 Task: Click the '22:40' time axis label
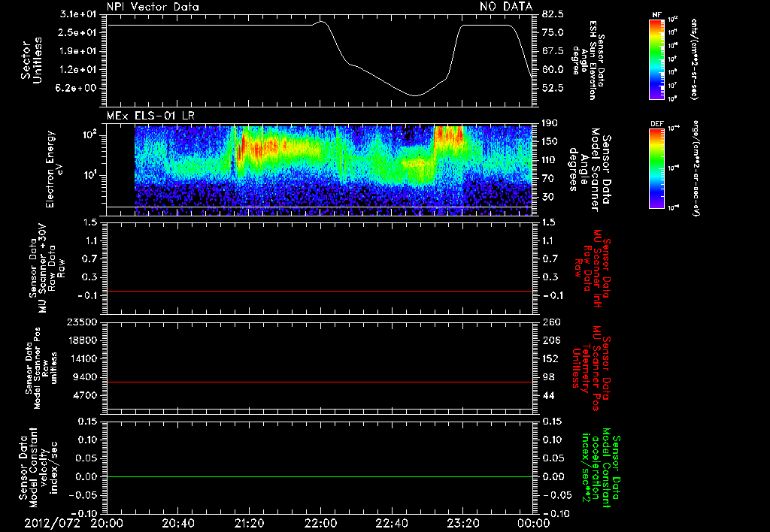pos(391,523)
